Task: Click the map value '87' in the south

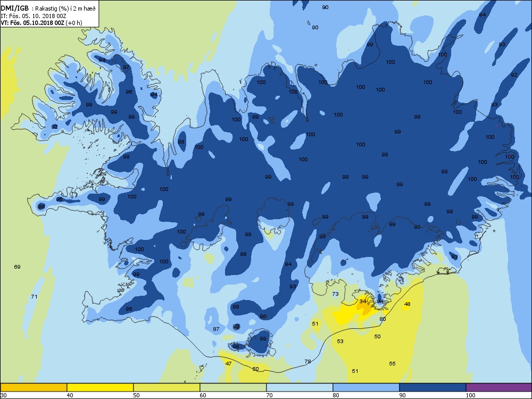Action: pyautogui.click(x=216, y=329)
